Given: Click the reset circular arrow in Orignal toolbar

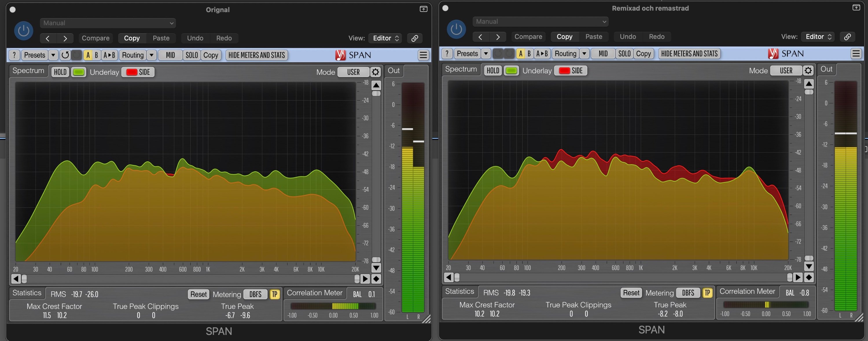Looking at the screenshot, I should (x=65, y=55).
